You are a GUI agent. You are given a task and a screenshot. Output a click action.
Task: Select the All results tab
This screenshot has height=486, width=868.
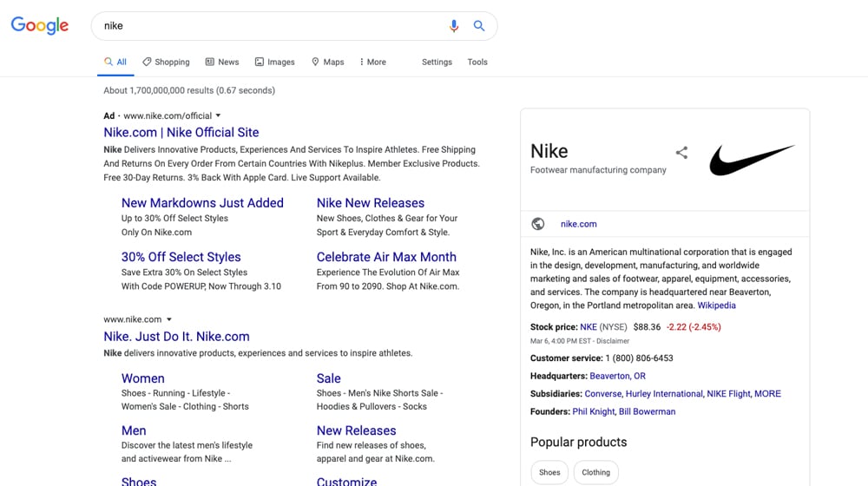(115, 62)
